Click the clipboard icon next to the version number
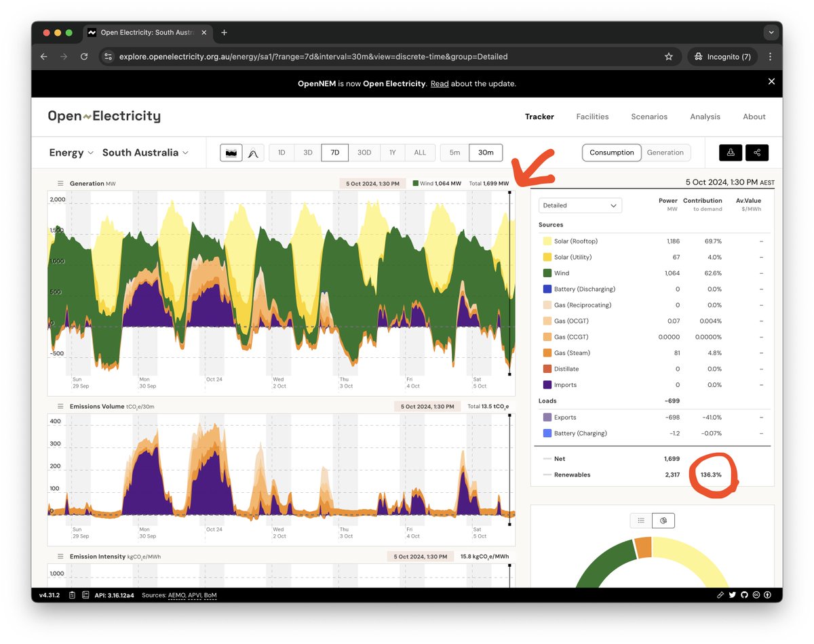Viewport: 814px width, 644px height. [72, 595]
